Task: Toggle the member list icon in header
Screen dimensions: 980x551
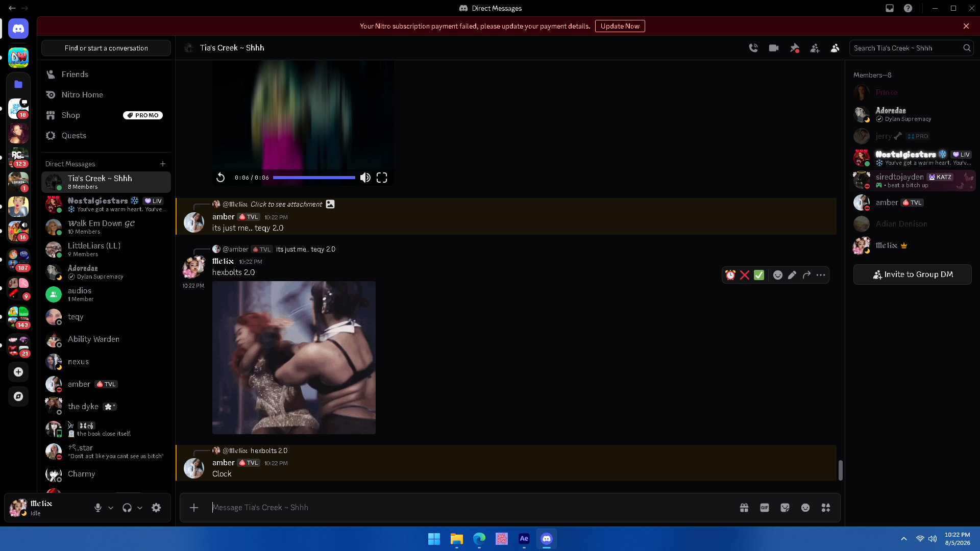Action: coord(835,48)
